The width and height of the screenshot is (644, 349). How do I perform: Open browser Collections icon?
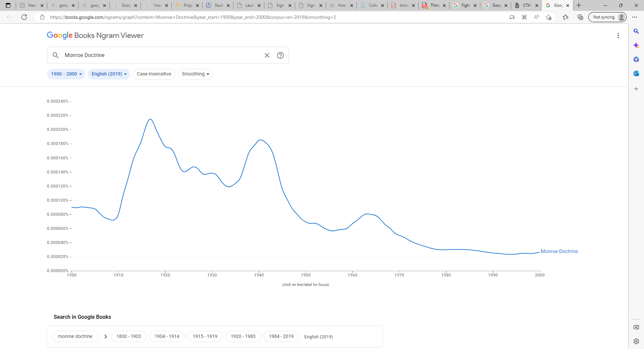click(580, 17)
